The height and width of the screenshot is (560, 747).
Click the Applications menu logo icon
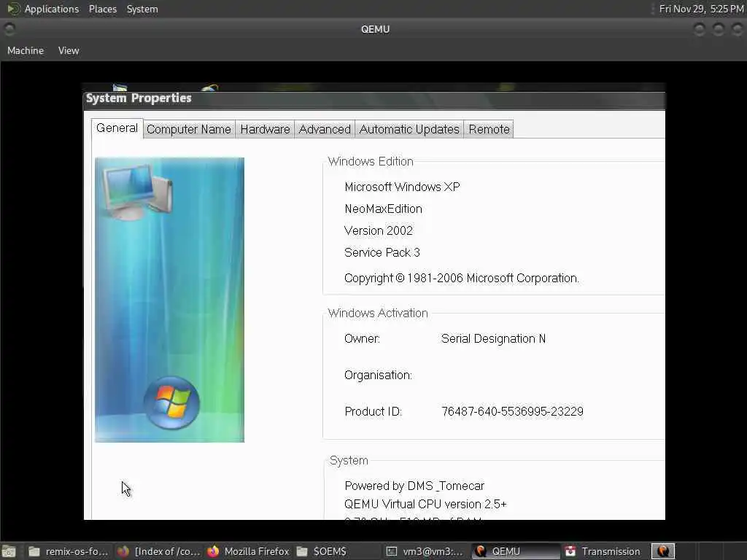13,9
